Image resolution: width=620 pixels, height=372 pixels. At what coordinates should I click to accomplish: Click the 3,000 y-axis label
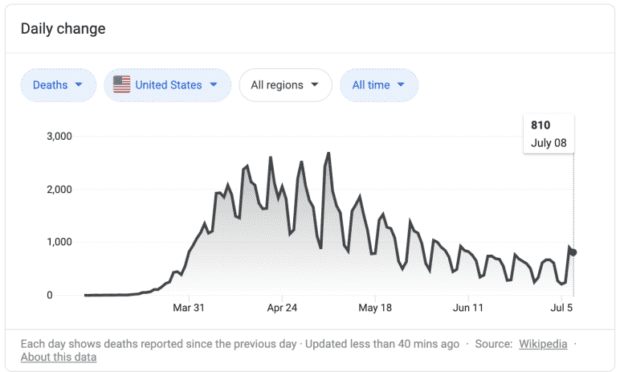(x=59, y=136)
